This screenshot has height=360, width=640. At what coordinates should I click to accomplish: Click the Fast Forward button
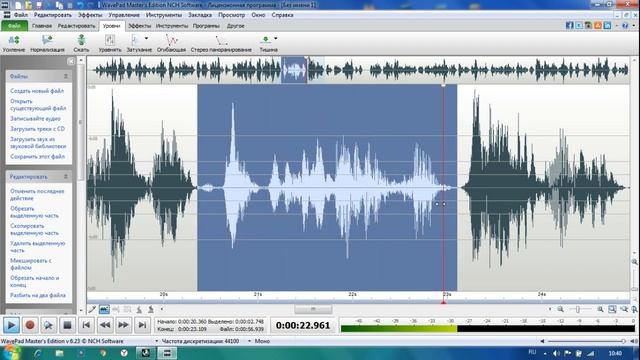pos(124,325)
